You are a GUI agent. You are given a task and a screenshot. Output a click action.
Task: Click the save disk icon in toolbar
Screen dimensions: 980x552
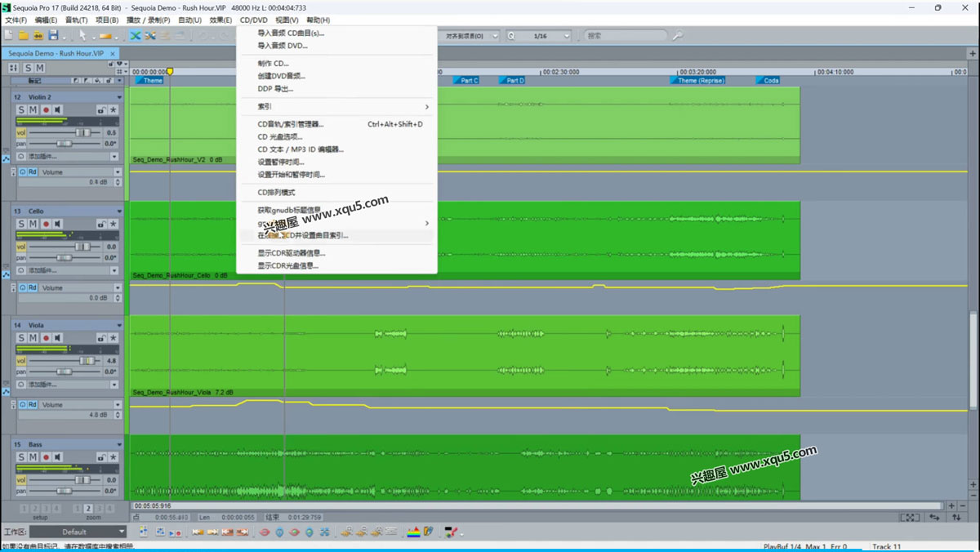coord(53,36)
